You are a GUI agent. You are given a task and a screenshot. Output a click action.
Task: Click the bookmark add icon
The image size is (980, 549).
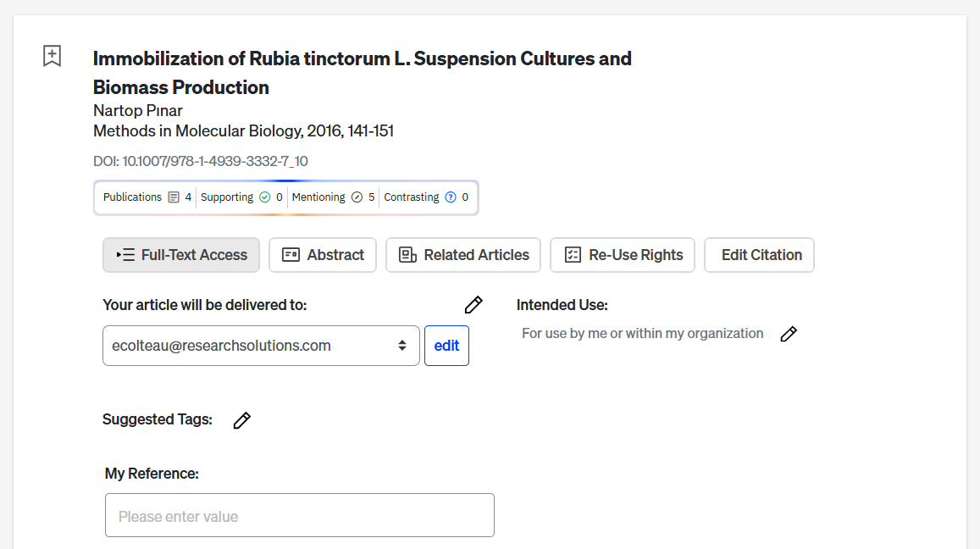tap(53, 57)
